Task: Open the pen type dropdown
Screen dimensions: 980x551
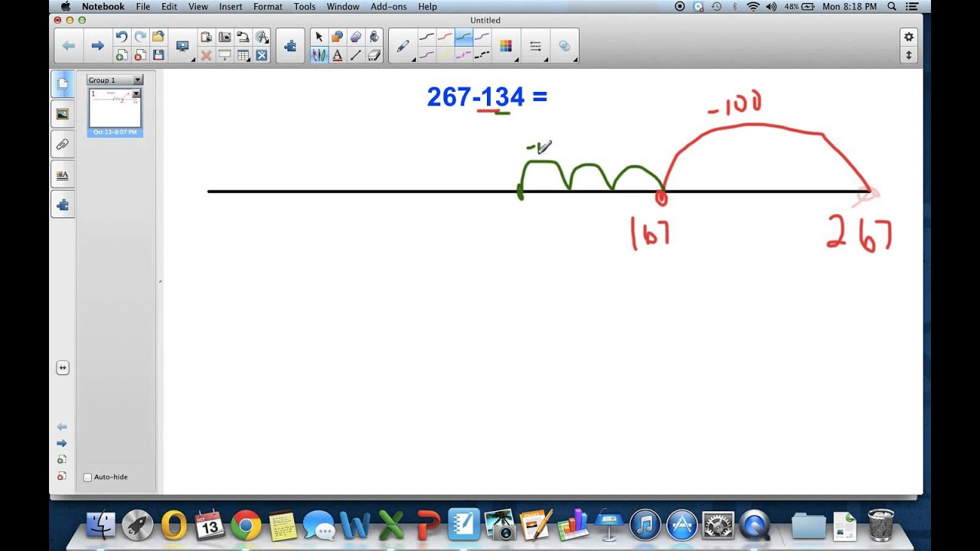Action: tap(403, 46)
